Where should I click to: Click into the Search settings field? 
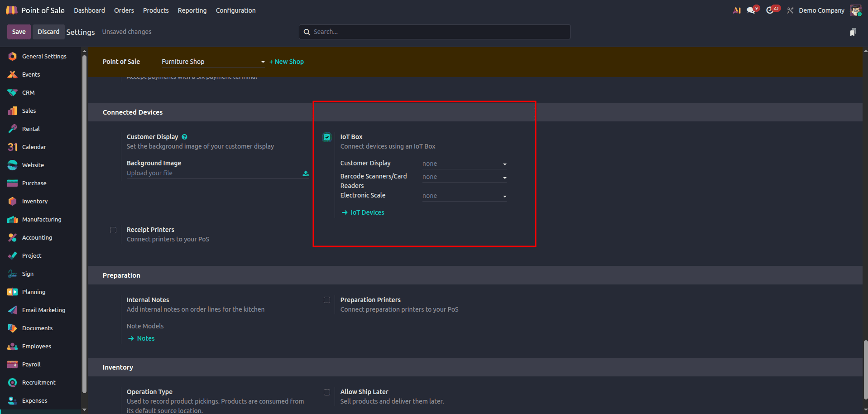pos(435,32)
